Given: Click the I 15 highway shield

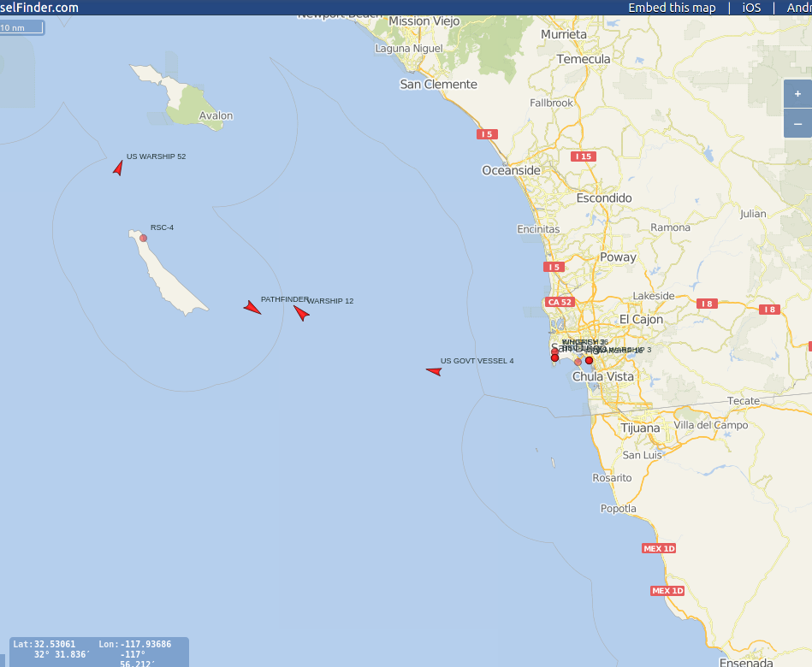Looking at the screenshot, I should (x=584, y=156).
